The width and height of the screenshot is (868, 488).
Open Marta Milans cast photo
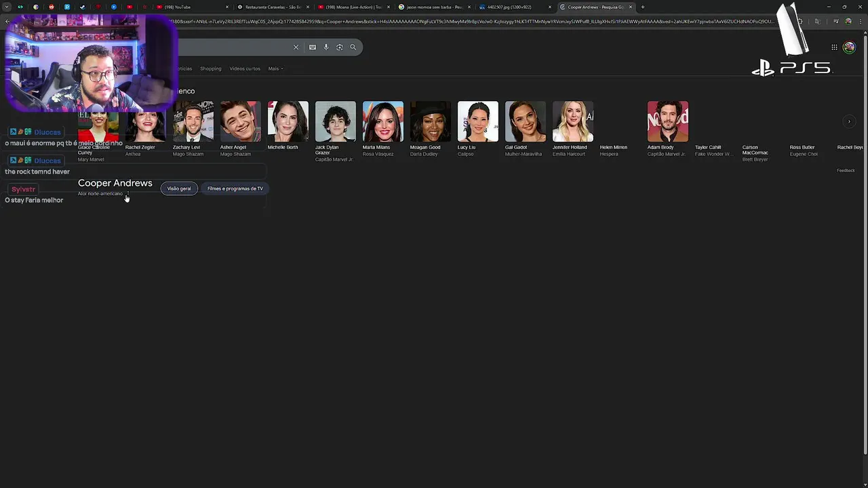(383, 121)
